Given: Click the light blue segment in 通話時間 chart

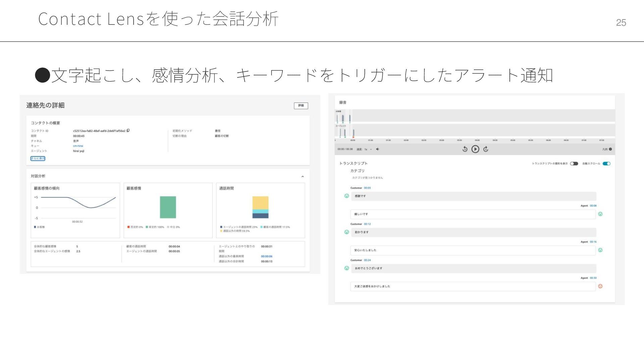Looking at the screenshot, I should (260, 212).
